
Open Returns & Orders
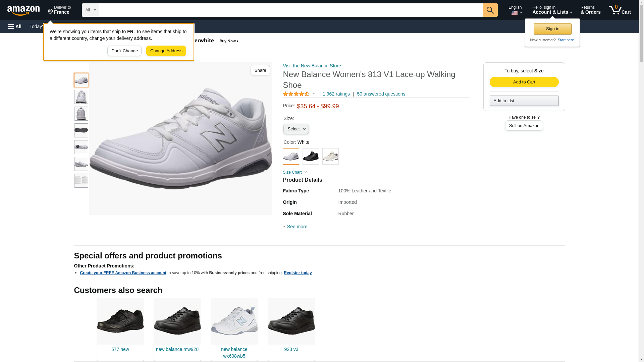(590, 10)
